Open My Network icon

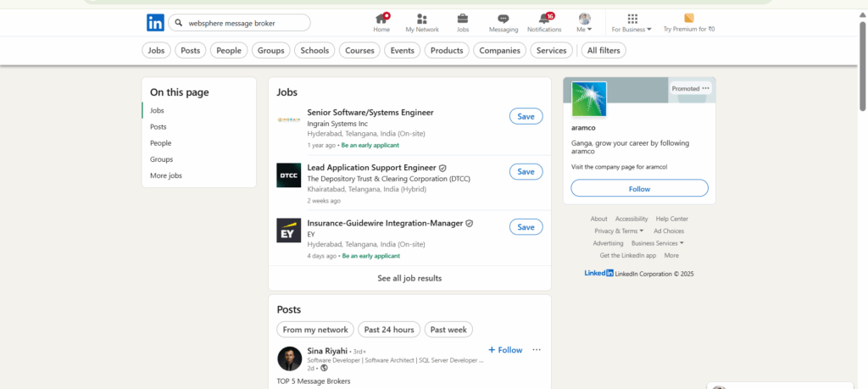click(x=422, y=19)
